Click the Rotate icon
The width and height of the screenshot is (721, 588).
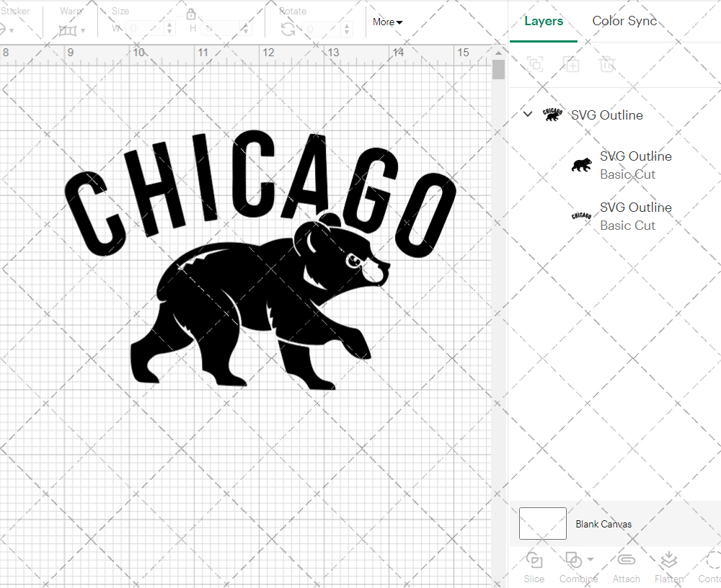pyautogui.click(x=288, y=29)
